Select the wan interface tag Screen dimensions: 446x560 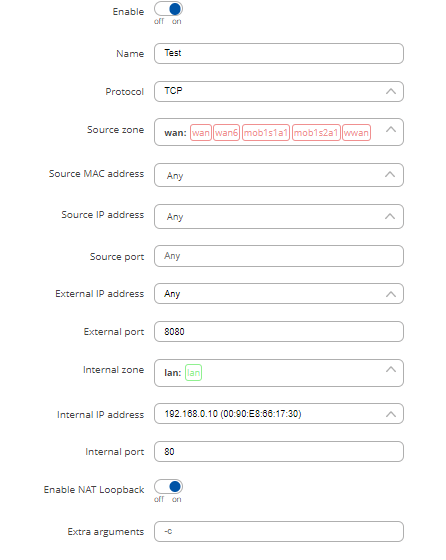click(x=201, y=133)
